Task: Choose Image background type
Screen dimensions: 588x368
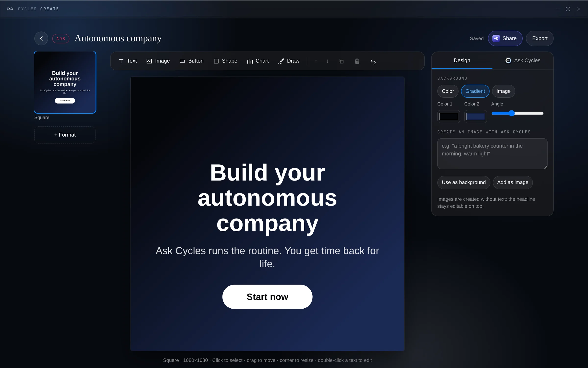Action: (503, 91)
